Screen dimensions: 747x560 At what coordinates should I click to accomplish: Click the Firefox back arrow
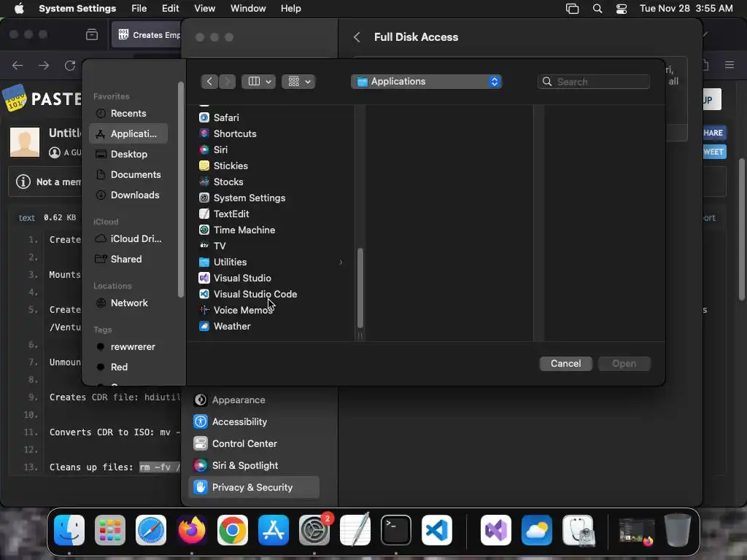click(x=18, y=65)
